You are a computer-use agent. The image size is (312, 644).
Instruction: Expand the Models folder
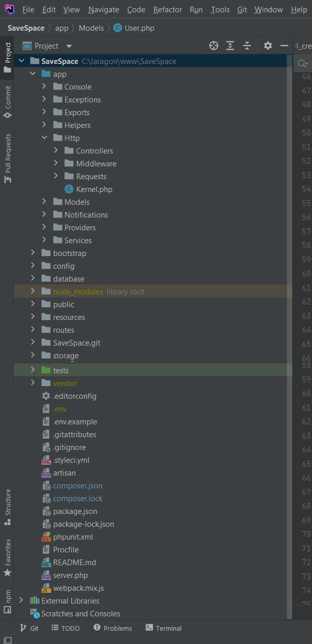(x=44, y=202)
